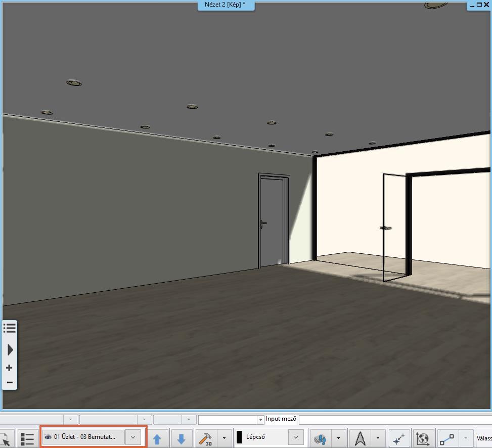This screenshot has height=448, width=492.
Task: Click the globe coordinate system icon
Action: click(x=422, y=438)
